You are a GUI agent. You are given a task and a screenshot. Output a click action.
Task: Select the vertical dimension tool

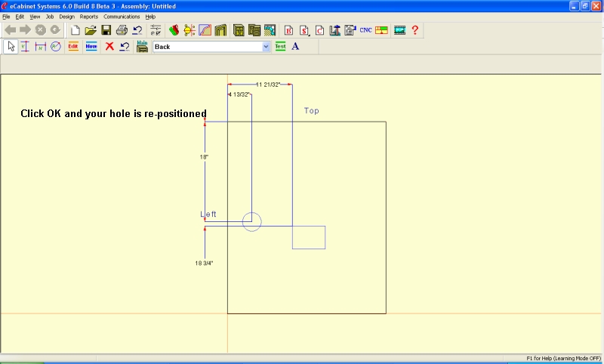(x=25, y=47)
